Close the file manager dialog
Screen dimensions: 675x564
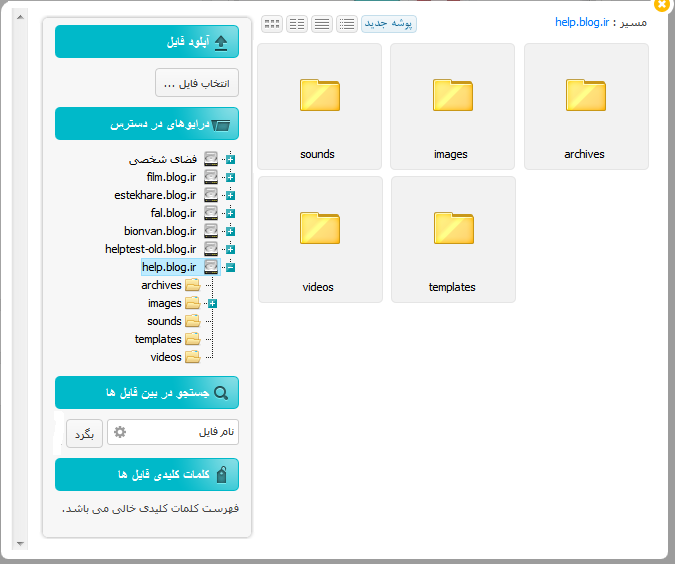tap(661, 5)
